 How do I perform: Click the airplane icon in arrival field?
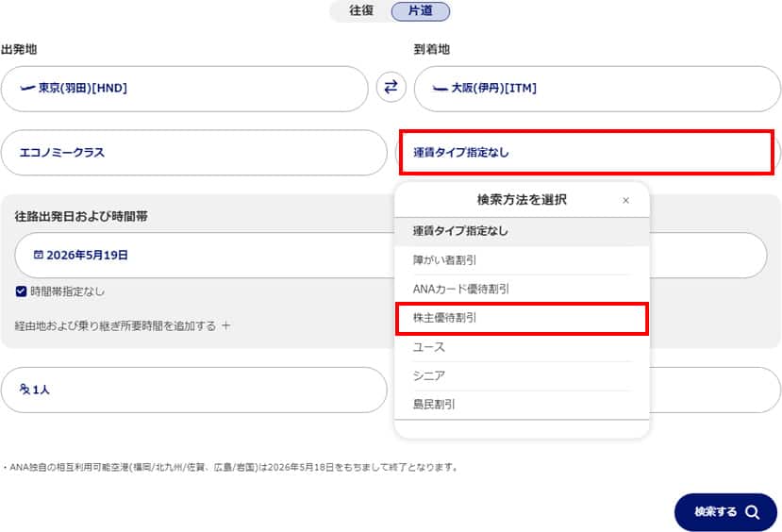[x=440, y=89]
